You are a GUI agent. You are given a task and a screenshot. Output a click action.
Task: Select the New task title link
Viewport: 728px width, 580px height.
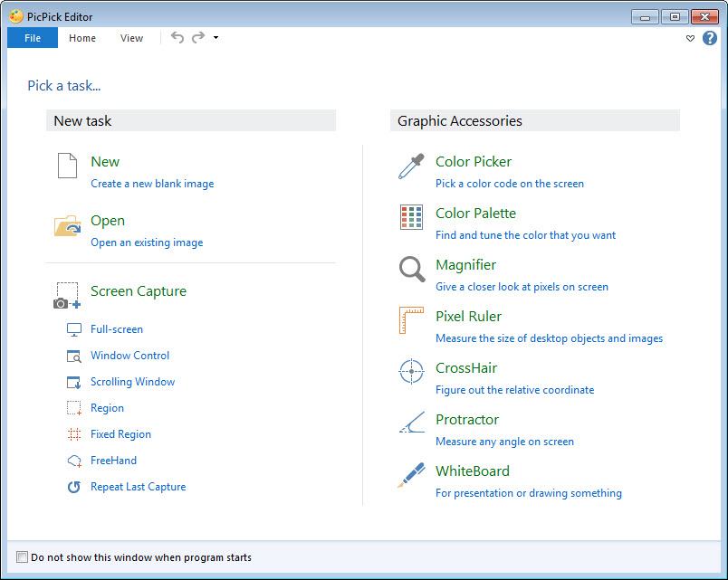click(105, 161)
